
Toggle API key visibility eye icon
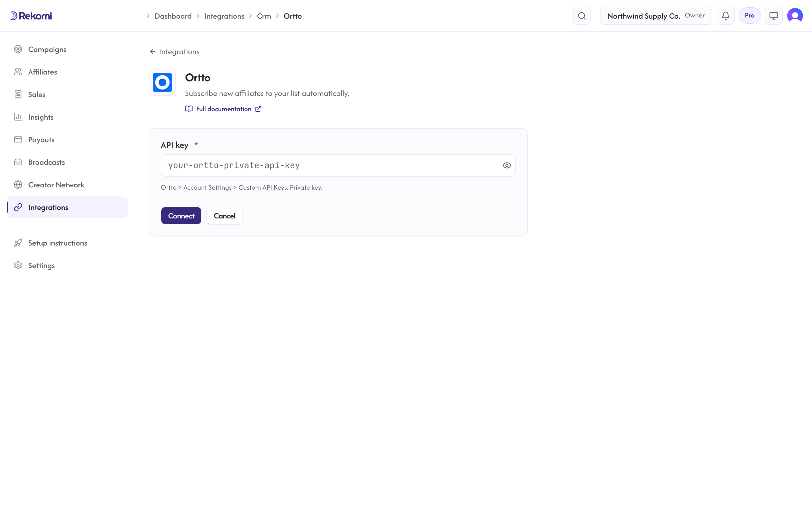click(507, 165)
